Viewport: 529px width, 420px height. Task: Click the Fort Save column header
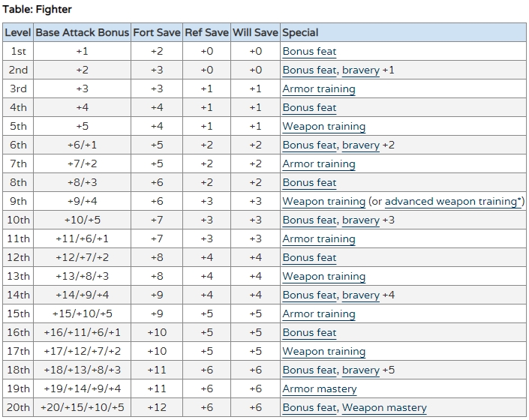pyautogui.click(x=157, y=33)
